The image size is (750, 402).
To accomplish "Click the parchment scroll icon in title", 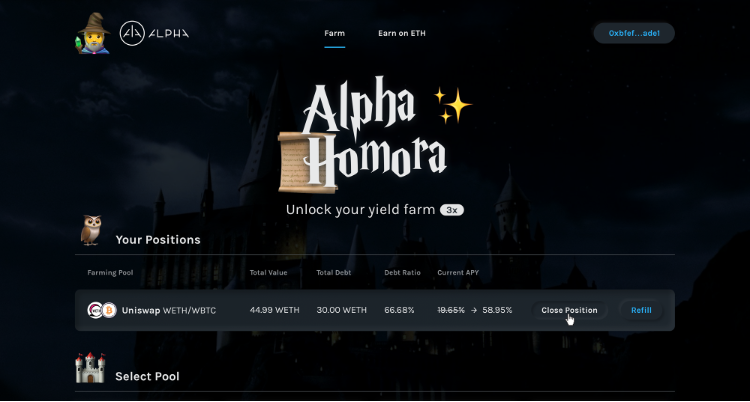I will coord(301,162).
